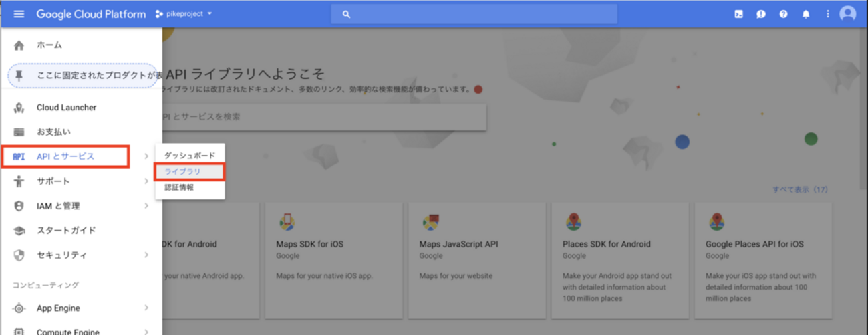Open the Places SDK for Android card
Image resolution: width=868 pixels, height=335 pixels.
click(x=620, y=259)
